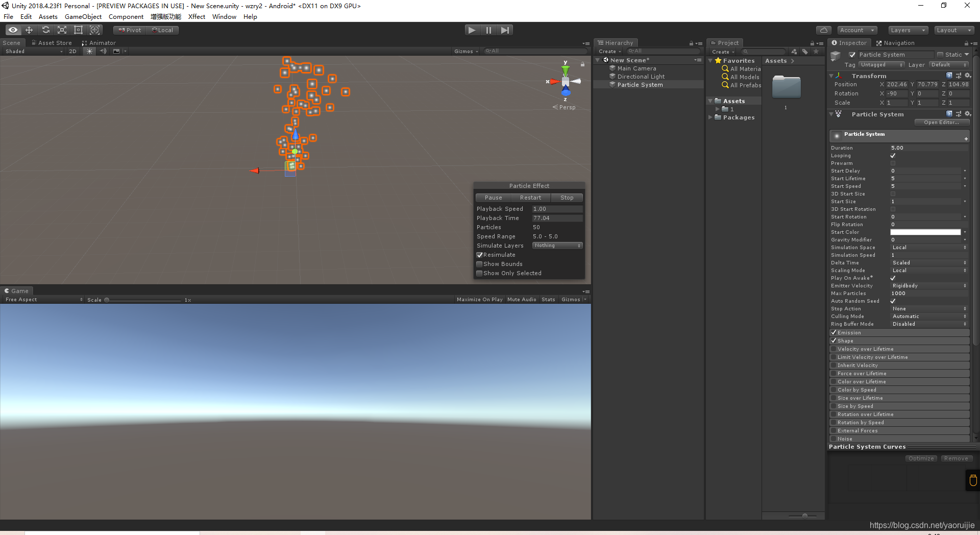Click favorite star icon in Project toolbar
The width and height of the screenshot is (980, 535).
point(816,52)
